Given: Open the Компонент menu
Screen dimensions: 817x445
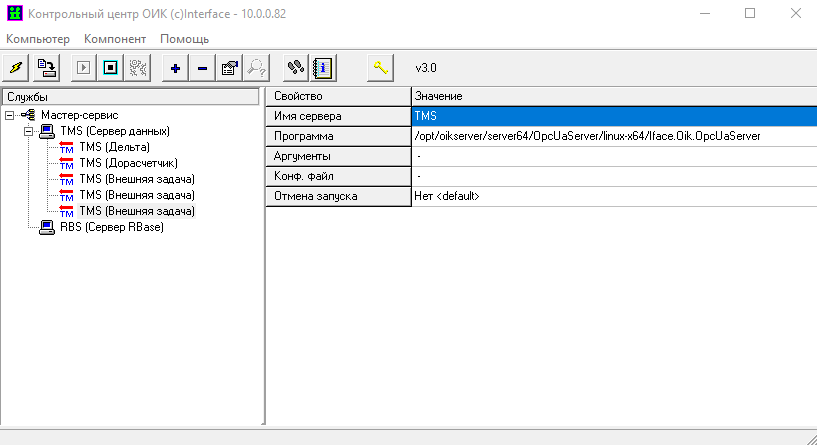Looking at the screenshot, I should [x=115, y=39].
